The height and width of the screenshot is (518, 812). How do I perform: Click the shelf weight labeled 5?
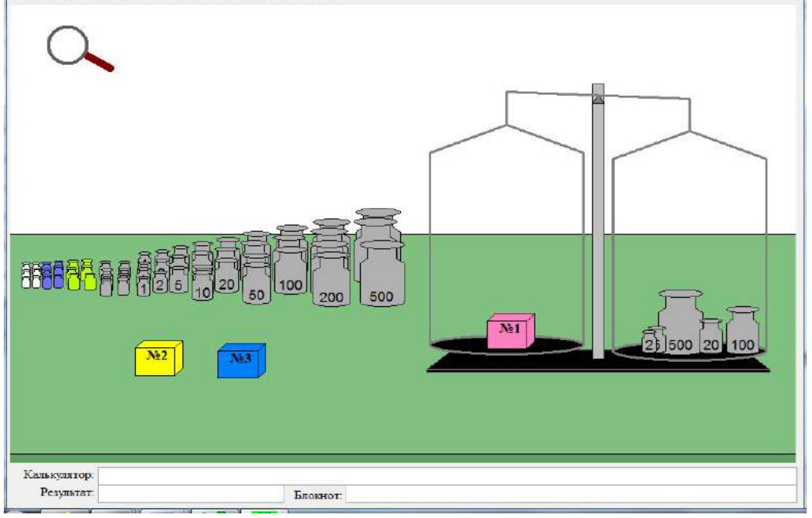click(x=178, y=280)
